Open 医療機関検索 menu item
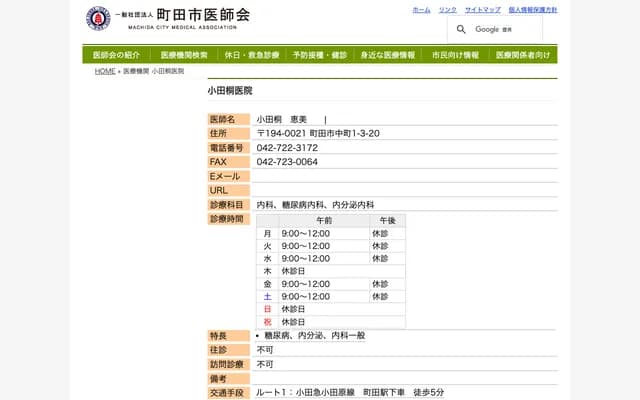640x400 pixels. [x=184, y=55]
